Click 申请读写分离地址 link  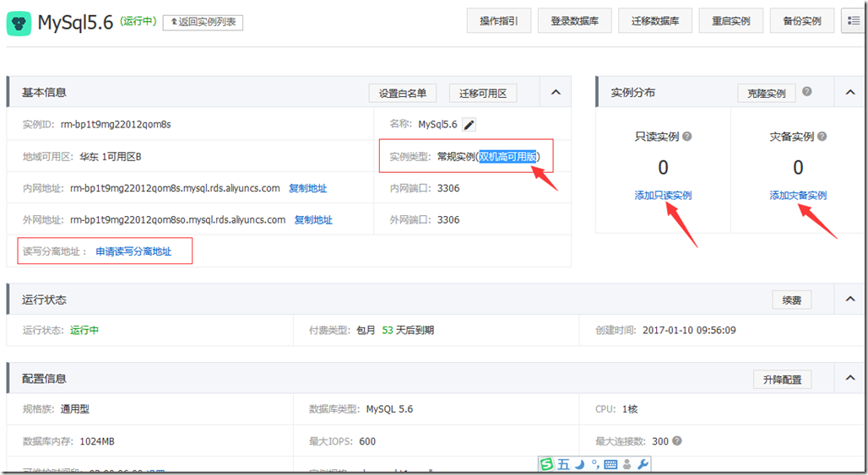click(x=133, y=251)
